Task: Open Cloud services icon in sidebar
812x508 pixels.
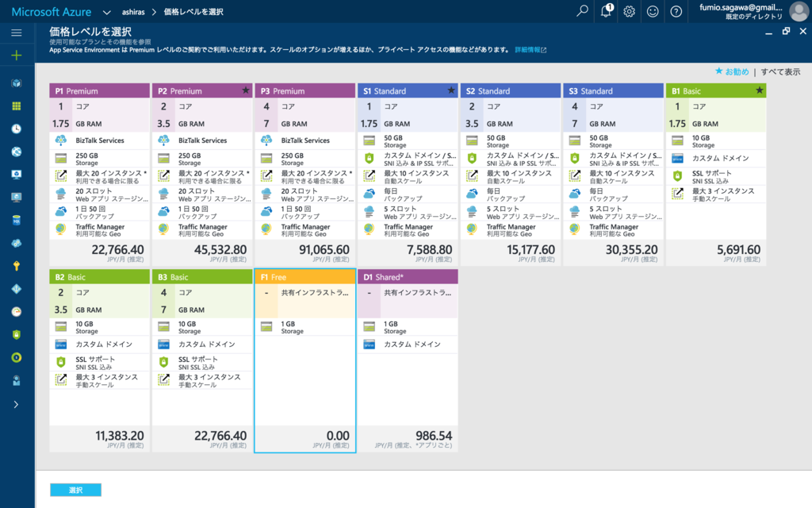Action: tap(17, 243)
